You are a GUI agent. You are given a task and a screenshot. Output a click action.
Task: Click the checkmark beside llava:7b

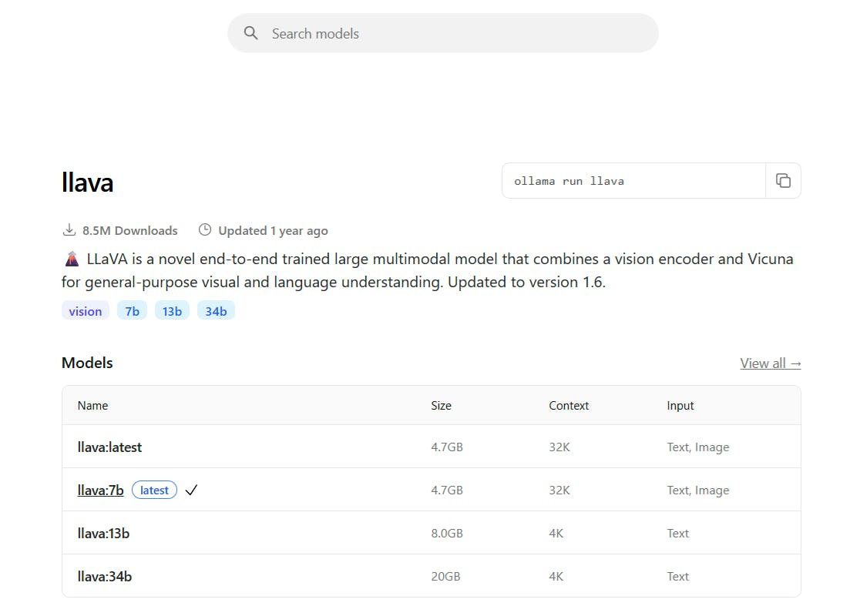(191, 490)
